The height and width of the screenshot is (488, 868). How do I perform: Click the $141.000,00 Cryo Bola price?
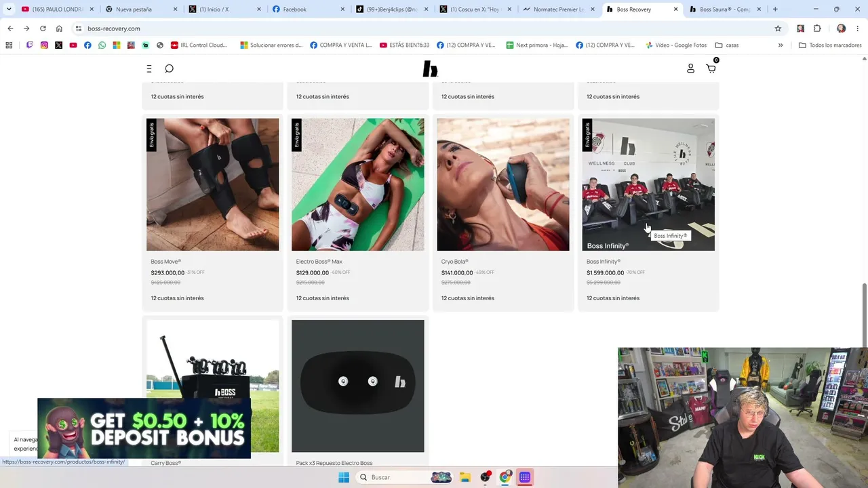tap(457, 273)
